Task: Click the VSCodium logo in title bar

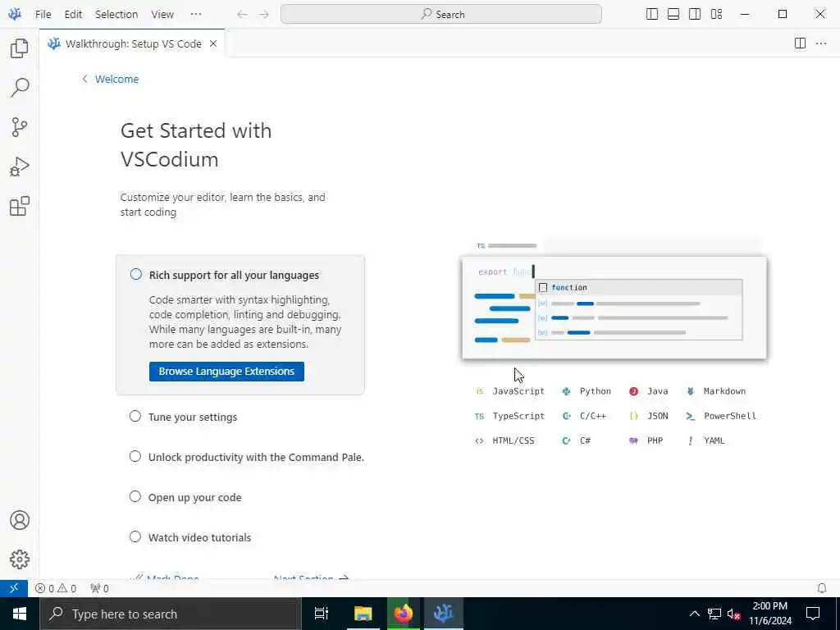Action: pos(15,14)
